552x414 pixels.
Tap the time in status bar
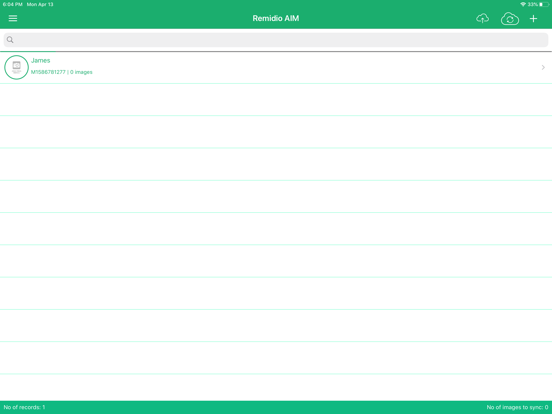[12, 4]
